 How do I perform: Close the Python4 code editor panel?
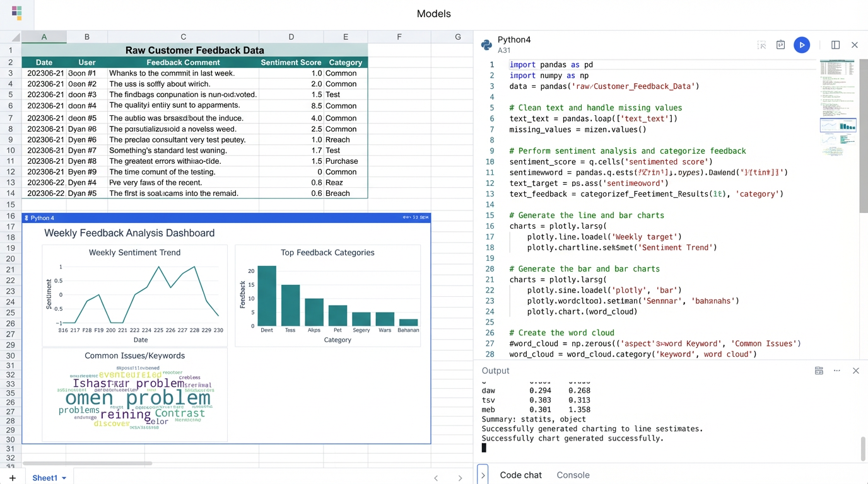tap(855, 45)
